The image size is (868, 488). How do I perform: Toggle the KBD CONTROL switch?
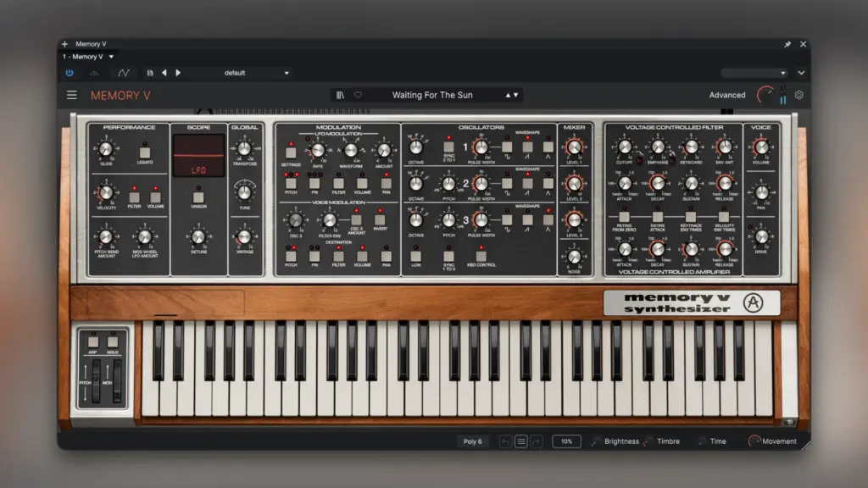[481, 256]
